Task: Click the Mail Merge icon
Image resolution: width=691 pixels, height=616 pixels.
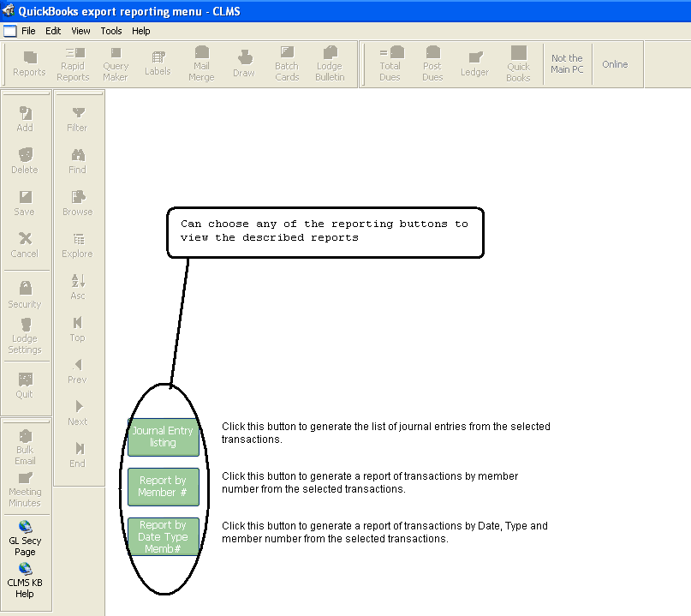Action: [201, 64]
